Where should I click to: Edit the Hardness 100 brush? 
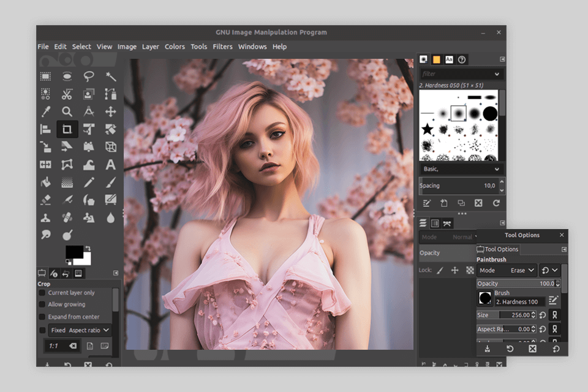(553, 300)
